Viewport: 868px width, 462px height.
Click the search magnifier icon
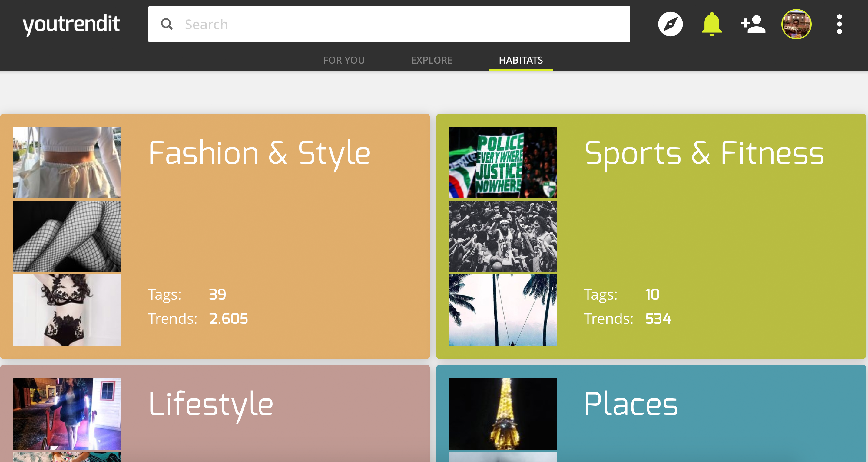(x=167, y=24)
